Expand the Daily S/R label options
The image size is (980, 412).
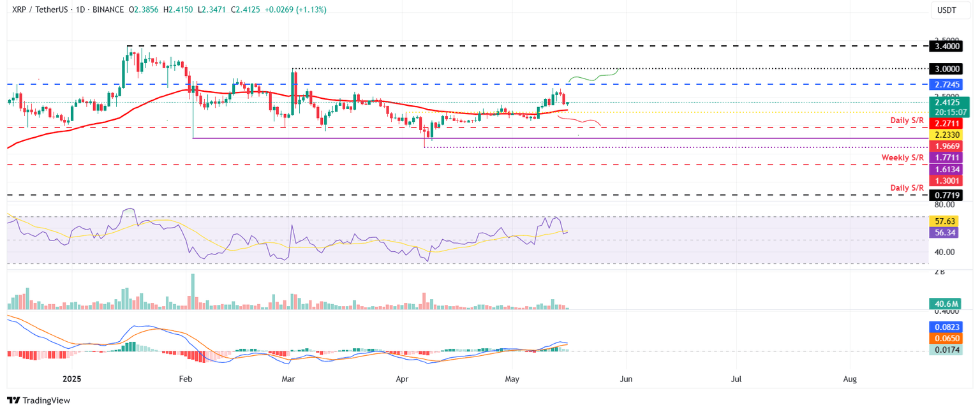pyautogui.click(x=907, y=119)
